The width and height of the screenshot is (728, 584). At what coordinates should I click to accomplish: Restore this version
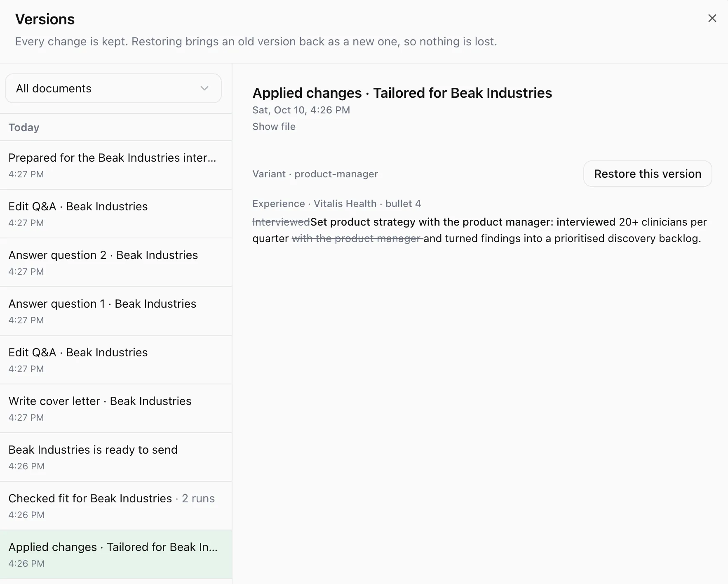click(648, 174)
